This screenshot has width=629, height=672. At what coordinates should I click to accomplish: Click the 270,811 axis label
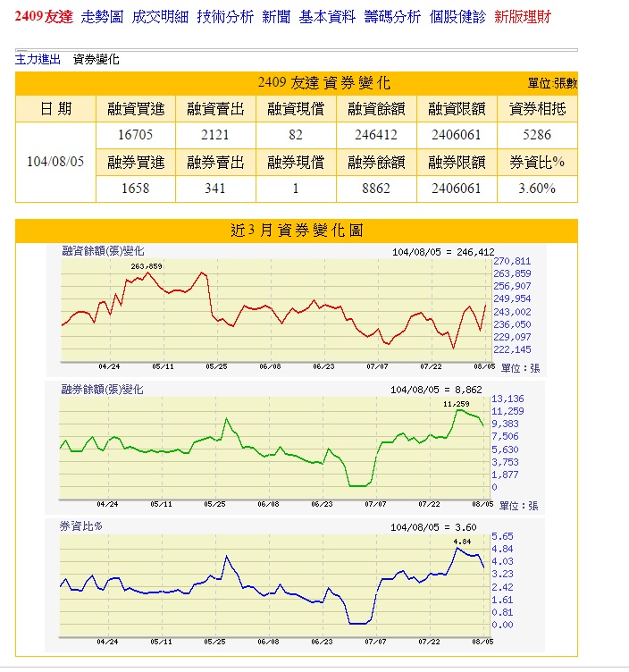click(x=512, y=261)
